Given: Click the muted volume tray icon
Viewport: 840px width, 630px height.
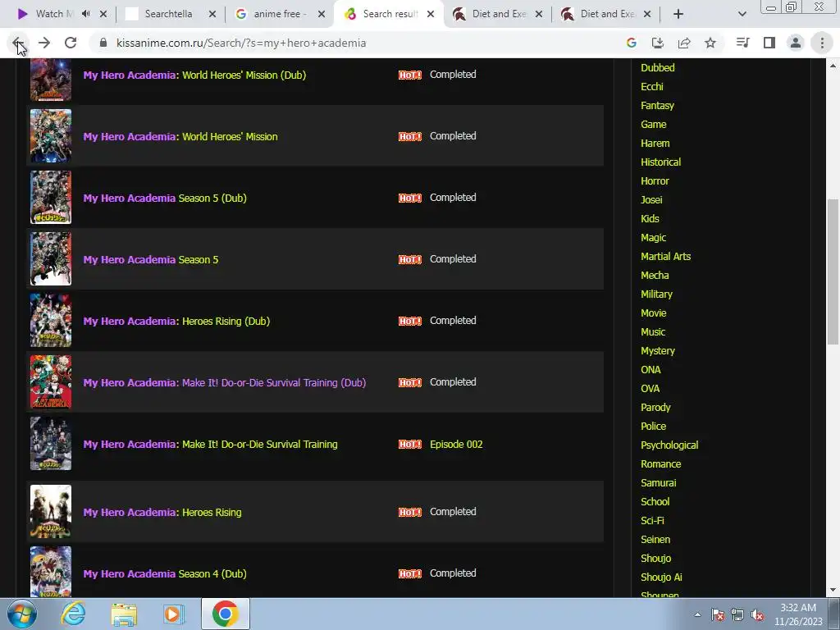Looking at the screenshot, I should (x=757, y=615).
